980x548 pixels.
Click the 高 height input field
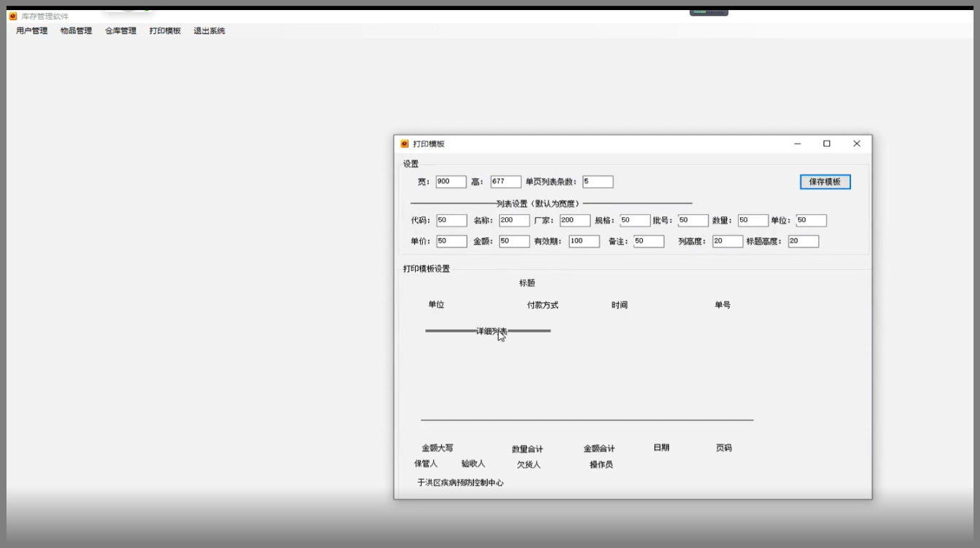(505, 182)
